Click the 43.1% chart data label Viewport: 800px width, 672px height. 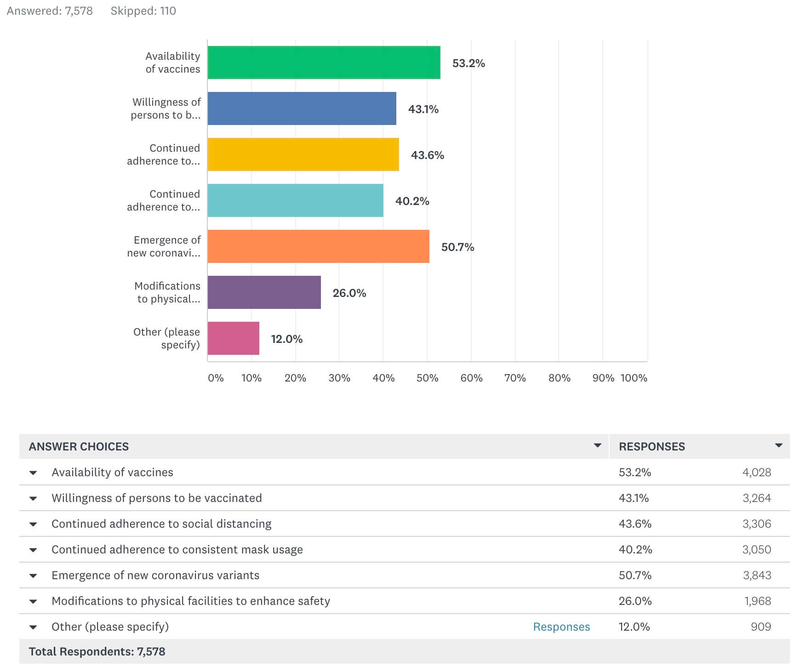coord(423,109)
